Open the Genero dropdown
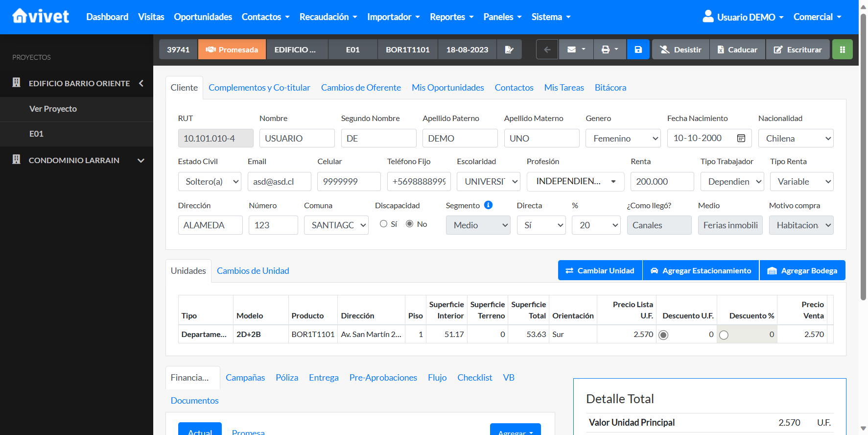 (x=623, y=139)
